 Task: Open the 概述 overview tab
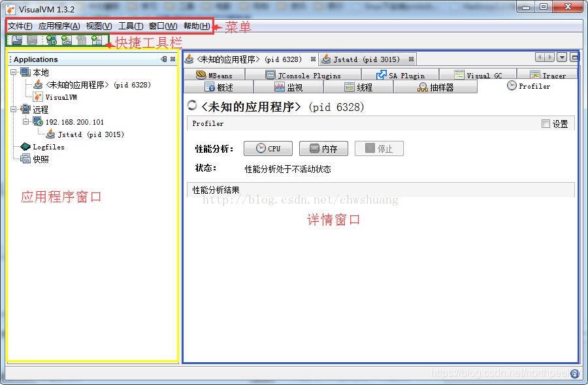pyautogui.click(x=219, y=87)
